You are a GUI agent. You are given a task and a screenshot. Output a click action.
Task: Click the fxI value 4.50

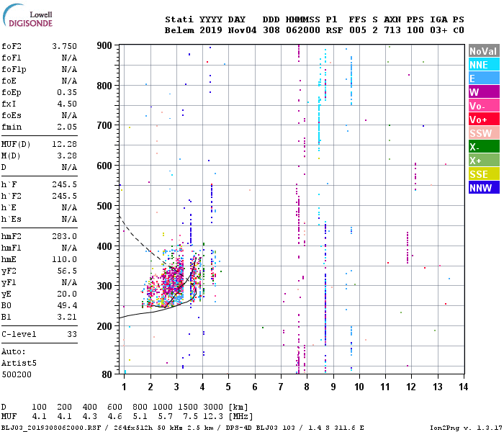[x=67, y=104]
